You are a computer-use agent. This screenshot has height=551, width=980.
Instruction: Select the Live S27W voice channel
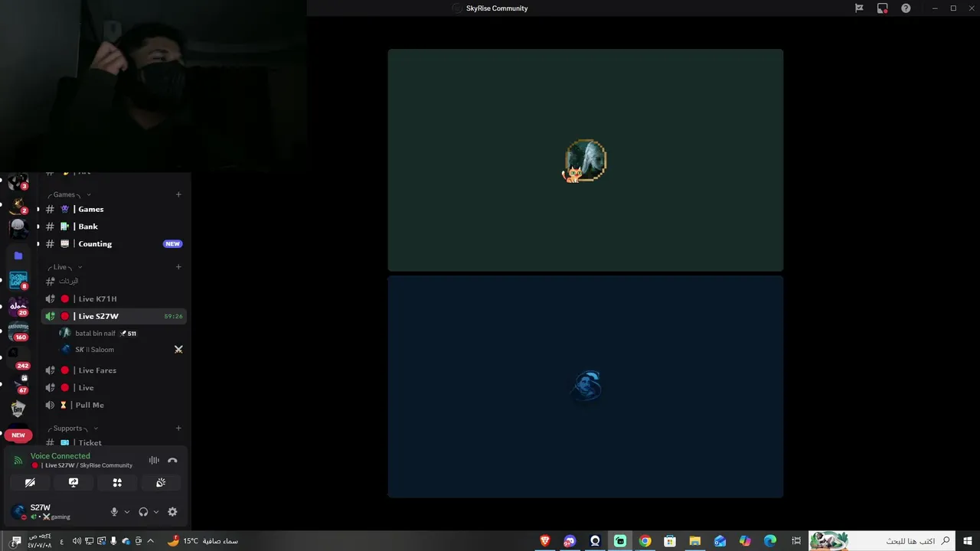(113, 316)
